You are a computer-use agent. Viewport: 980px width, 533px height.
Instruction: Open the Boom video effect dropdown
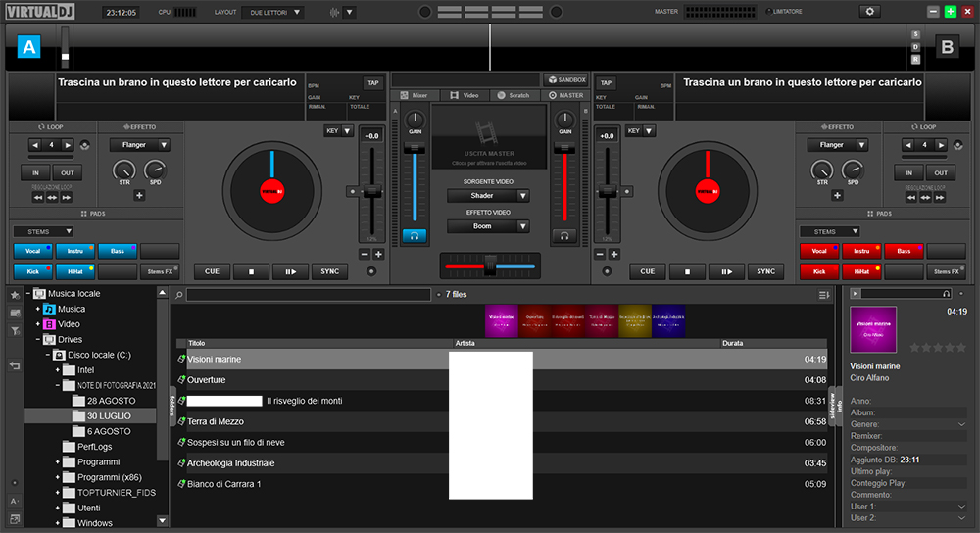[x=488, y=226]
